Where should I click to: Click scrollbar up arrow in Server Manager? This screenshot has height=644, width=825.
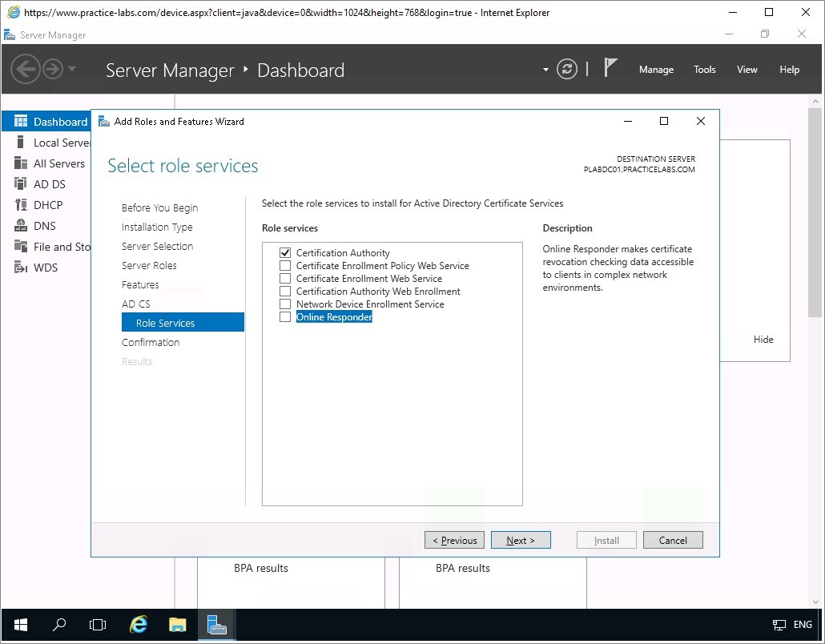(815, 101)
